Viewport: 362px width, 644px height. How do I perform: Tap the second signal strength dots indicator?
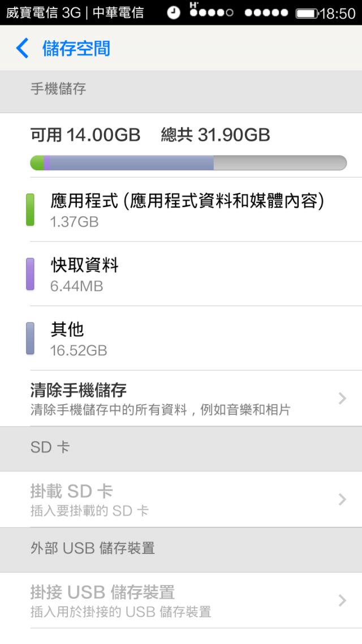point(266,12)
